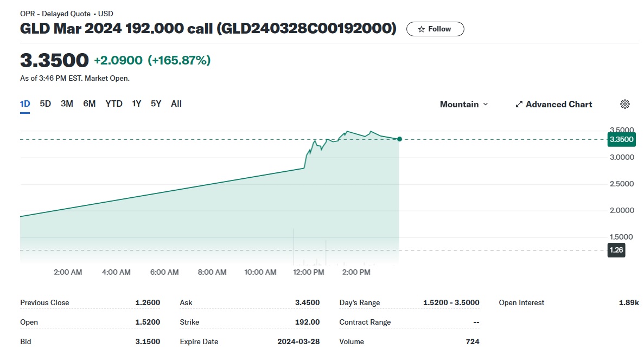The height and width of the screenshot is (355, 644).
Task: Click the 3.3500 current price label on axis
Action: point(621,139)
